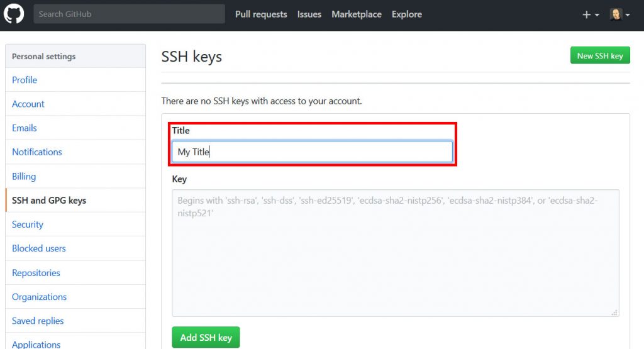The height and width of the screenshot is (349, 644).
Task: Click the Search GitHub box
Action: (129, 14)
